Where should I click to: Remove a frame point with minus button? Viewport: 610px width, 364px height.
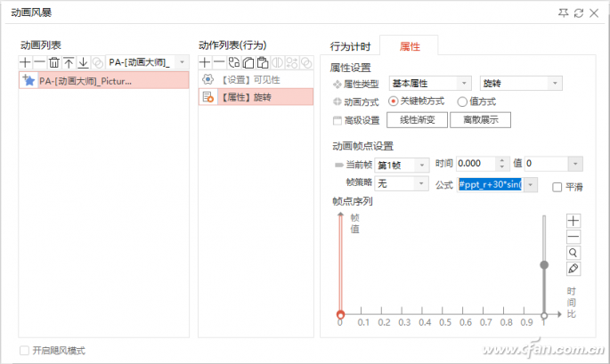coord(573,237)
